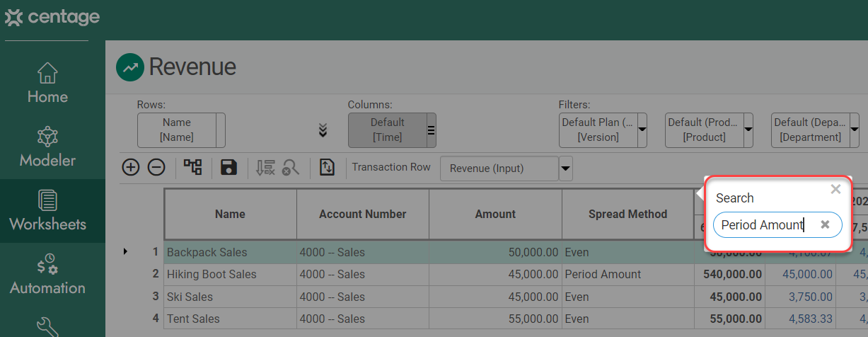The image size is (868, 337).
Task: Click the 55,000.00 Tent Sales amount
Action: (495, 319)
